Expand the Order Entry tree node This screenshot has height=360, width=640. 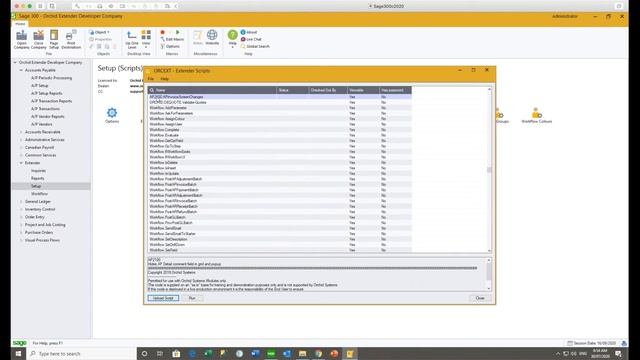(21, 217)
